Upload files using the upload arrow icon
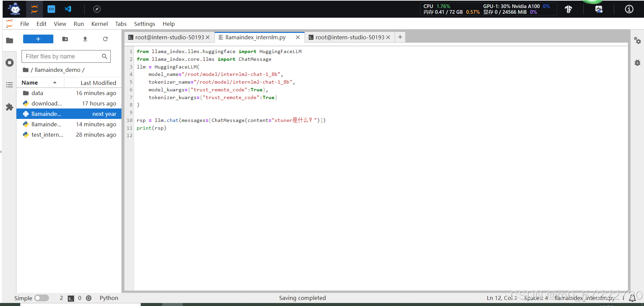 [x=85, y=39]
